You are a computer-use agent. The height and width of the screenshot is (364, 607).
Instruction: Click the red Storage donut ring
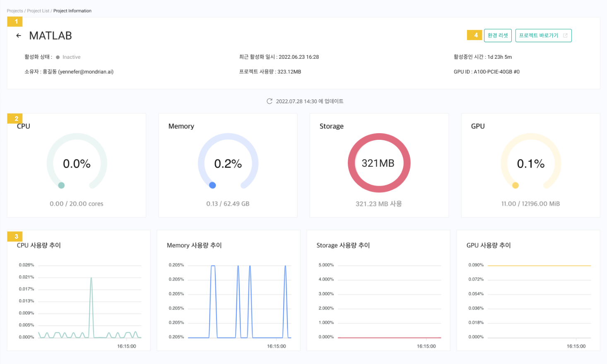(x=352, y=163)
